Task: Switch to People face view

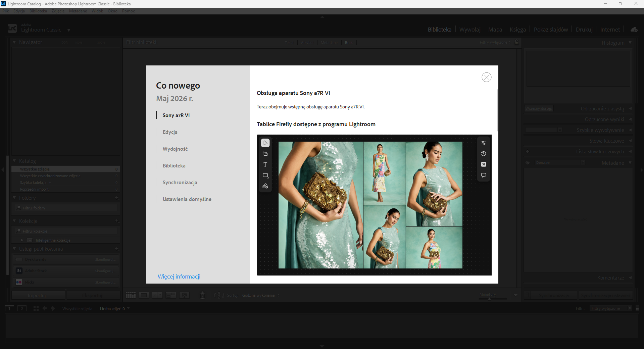Action: (184, 295)
